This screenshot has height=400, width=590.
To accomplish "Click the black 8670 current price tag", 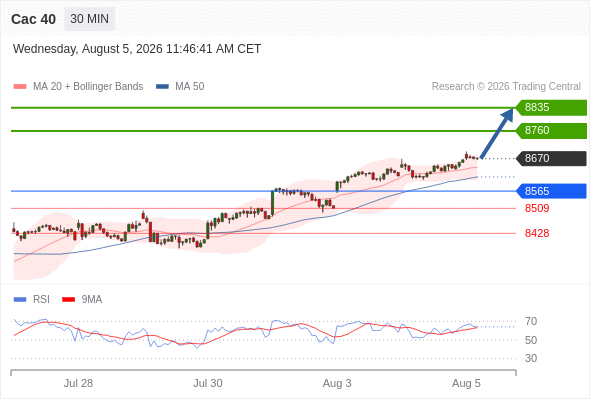I will (x=551, y=158).
